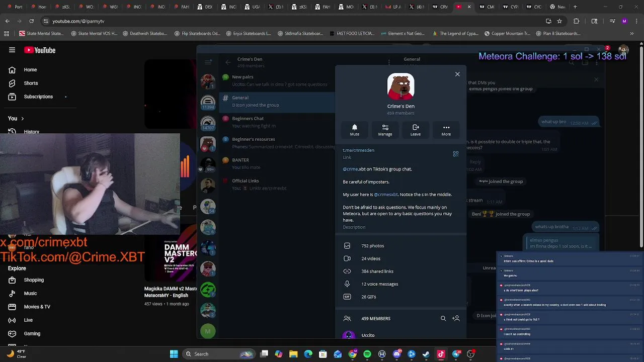Open Spotify from the taskbar
This screenshot has height=362, width=644.
pyautogui.click(x=367, y=354)
